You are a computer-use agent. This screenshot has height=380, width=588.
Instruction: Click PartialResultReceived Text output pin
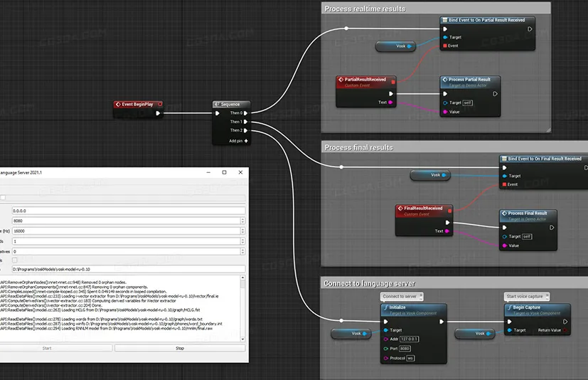[390, 102]
